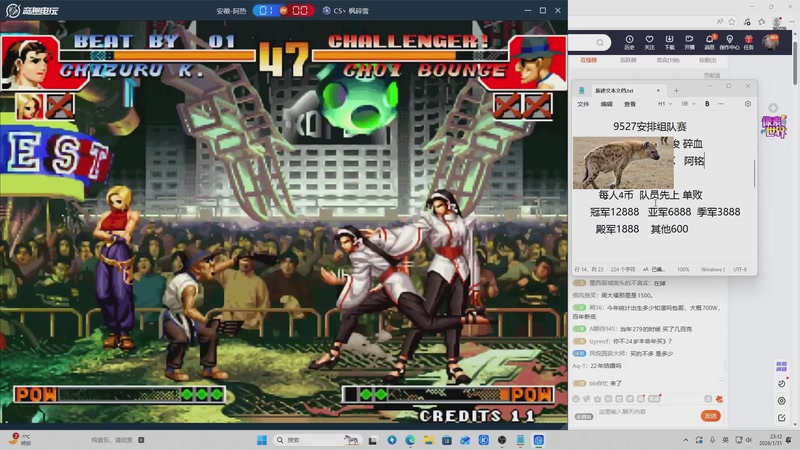
Task: Switch to the 在线榜 ranking tab
Action: click(588, 60)
